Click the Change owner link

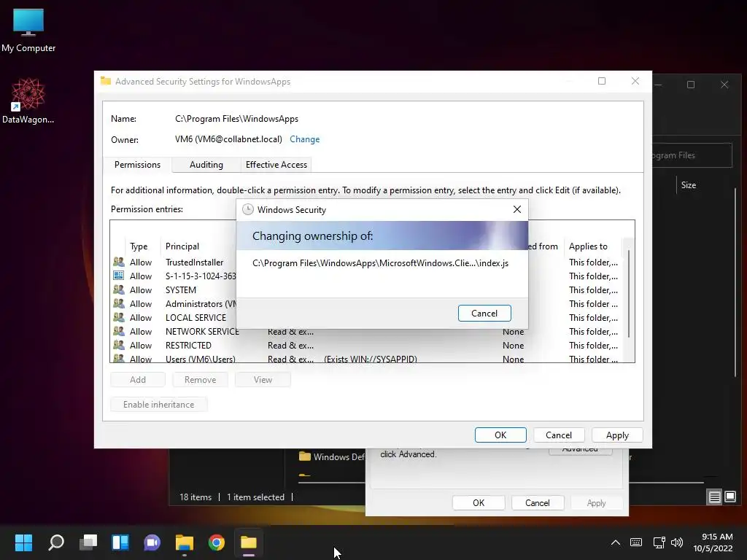click(x=304, y=139)
